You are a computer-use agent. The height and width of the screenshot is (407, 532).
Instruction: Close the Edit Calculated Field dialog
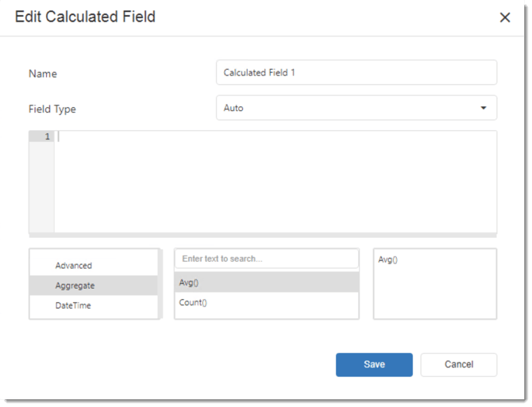(x=505, y=17)
